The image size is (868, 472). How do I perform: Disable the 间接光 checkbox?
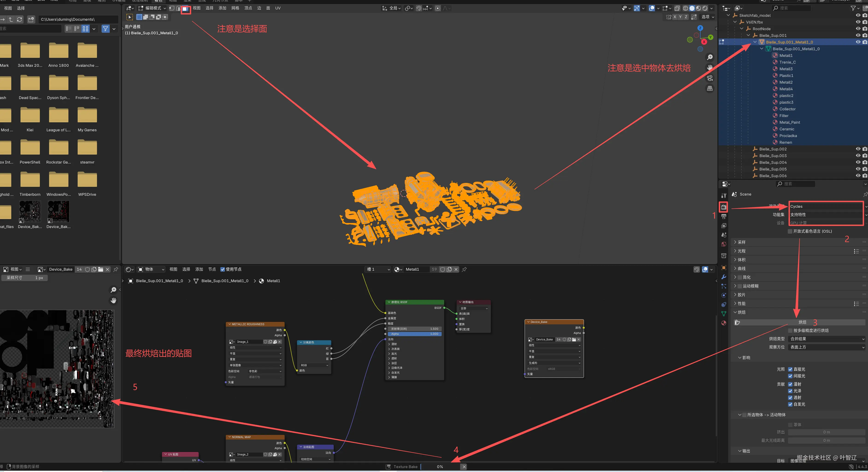(790, 376)
